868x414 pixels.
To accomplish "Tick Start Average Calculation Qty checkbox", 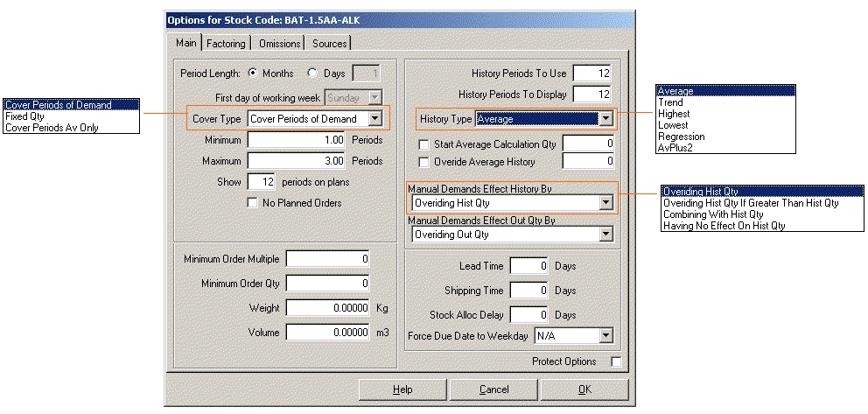I will click(x=424, y=144).
